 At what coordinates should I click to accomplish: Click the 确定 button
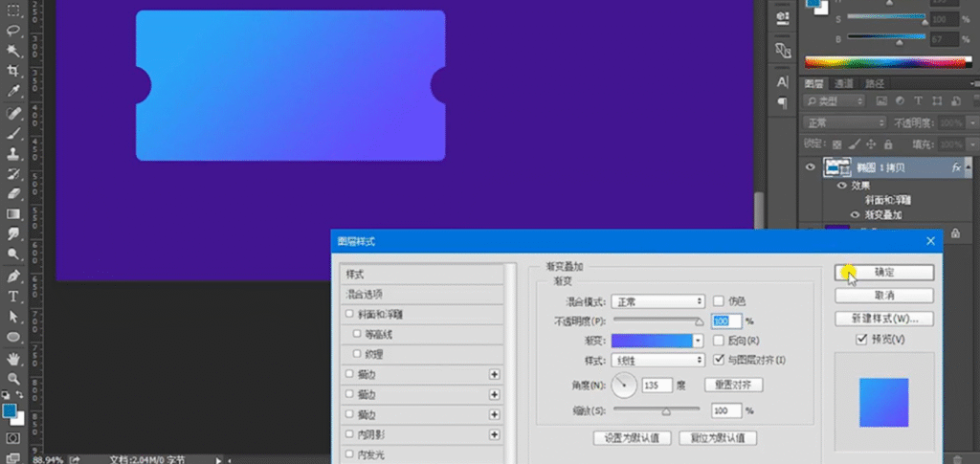click(884, 273)
